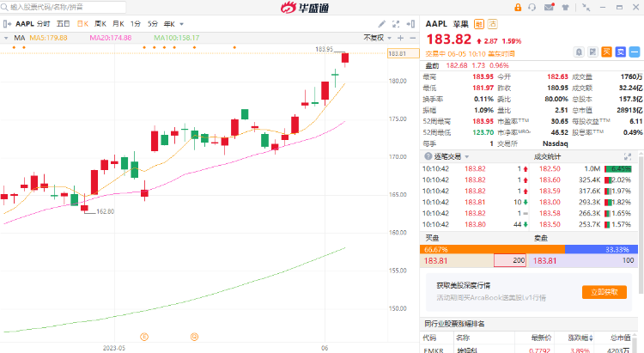The height and width of the screenshot is (353, 644).
Task: Click the orange 66.67% buy ratio bar
Action: [x=493, y=249]
